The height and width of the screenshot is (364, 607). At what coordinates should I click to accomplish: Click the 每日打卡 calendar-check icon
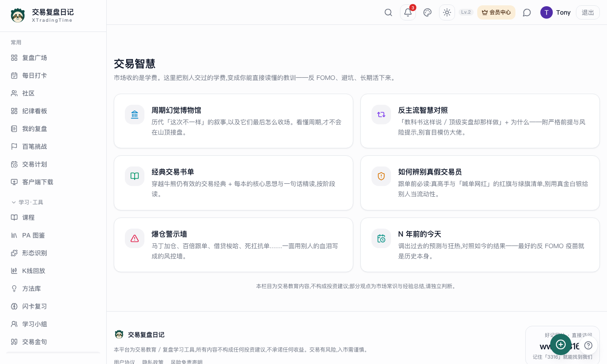tap(14, 75)
